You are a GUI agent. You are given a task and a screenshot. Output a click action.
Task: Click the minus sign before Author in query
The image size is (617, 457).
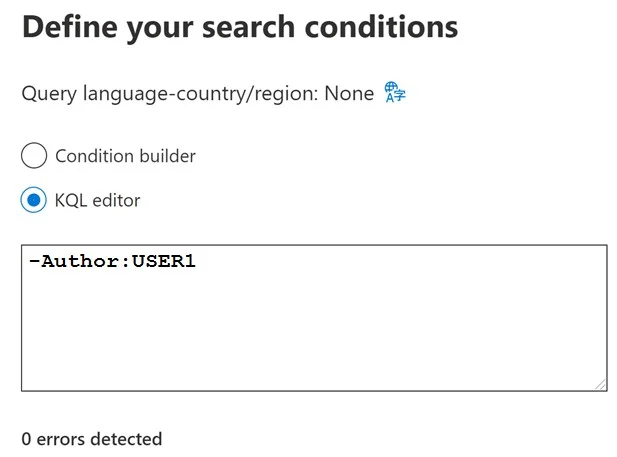[x=34, y=261]
